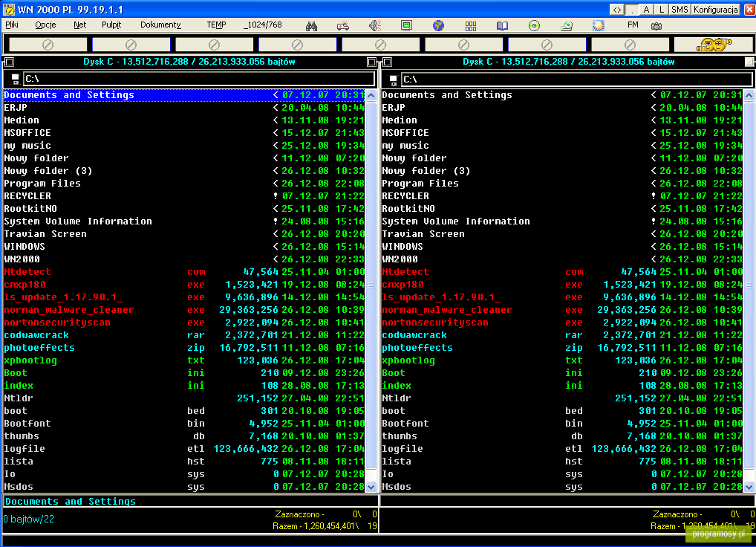The height and width of the screenshot is (547, 756).
Task: Select RootkitNO folder in left panel
Action: tap(184, 208)
